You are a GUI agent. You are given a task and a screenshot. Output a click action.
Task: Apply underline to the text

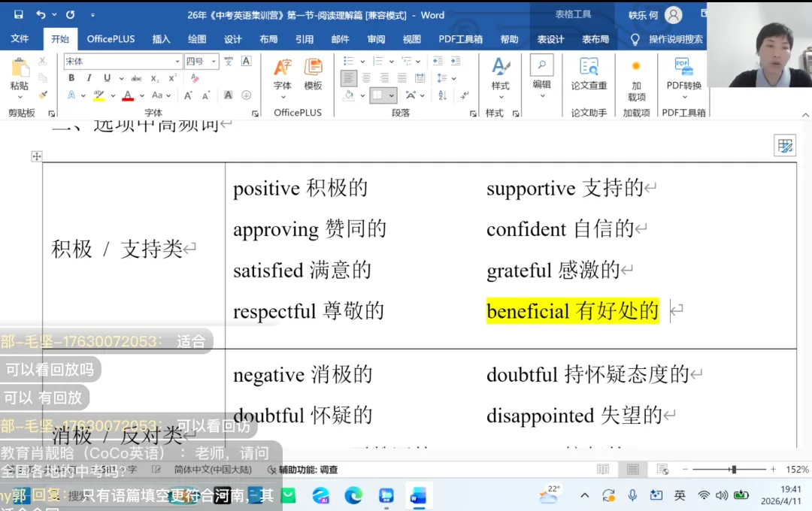pos(107,77)
